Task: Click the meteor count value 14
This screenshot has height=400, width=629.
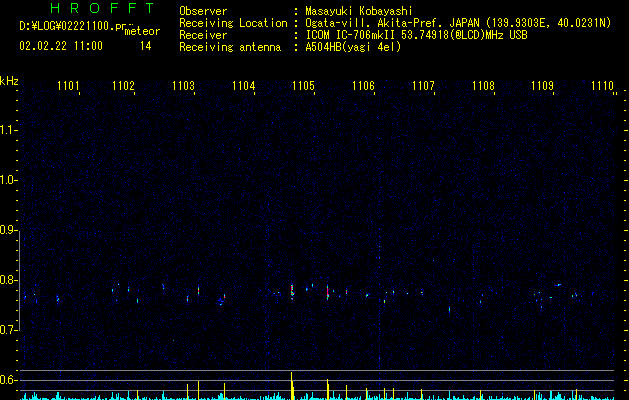Action: tap(146, 46)
